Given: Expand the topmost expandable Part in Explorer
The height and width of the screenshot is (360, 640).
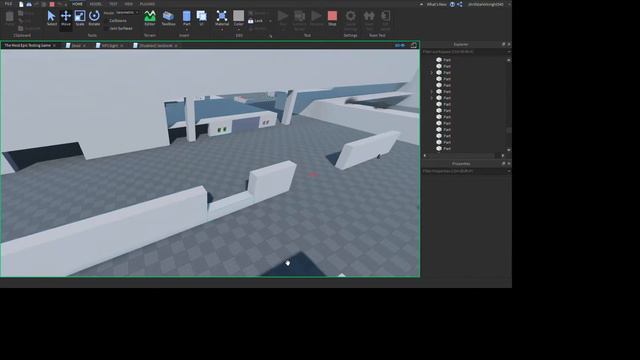Looking at the screenshot, I should click(432, 73).
